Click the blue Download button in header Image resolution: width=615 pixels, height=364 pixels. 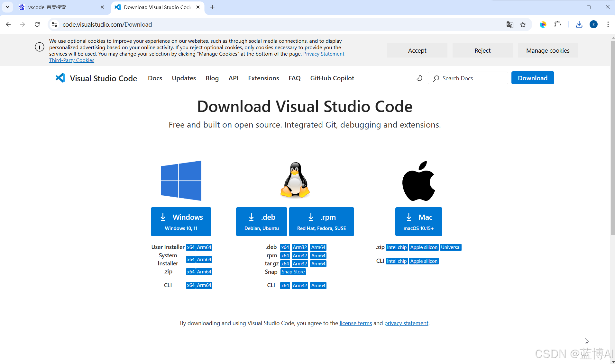click(x=533, y=78)
